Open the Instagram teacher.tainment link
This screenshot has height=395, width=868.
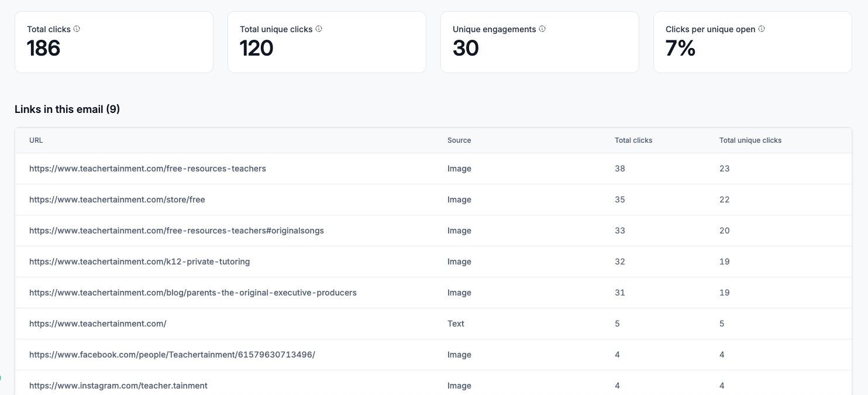coord(118,386)
